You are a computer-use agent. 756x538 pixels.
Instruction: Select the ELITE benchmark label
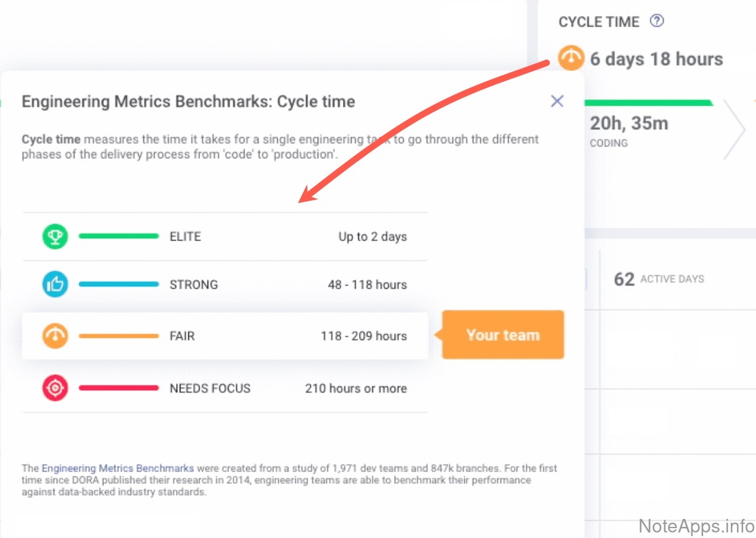click(185, 236)
